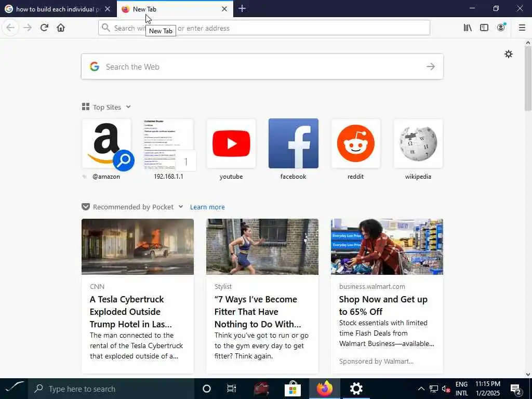Focus the Search the Web field
This screenshot has height=399, width=532.
(262, 66)
